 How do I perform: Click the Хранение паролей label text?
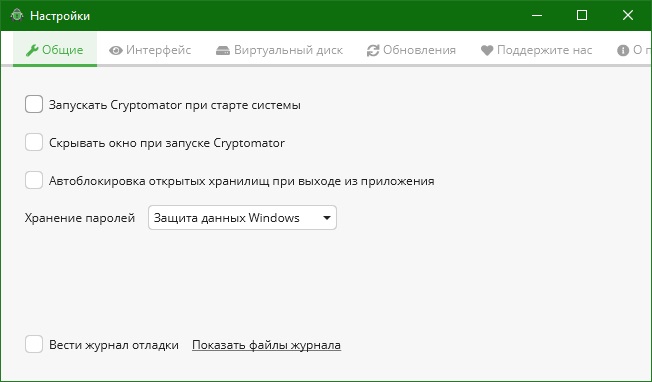point(80,218)
